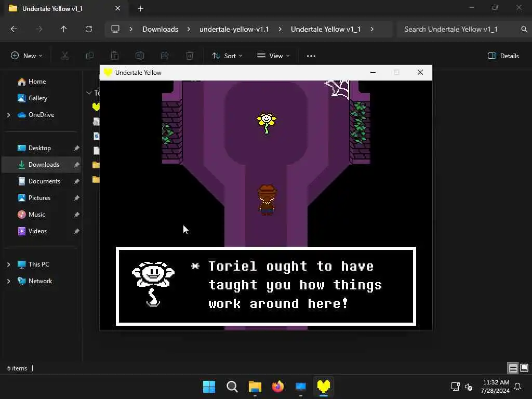532x399 pixels.
Task: Open the New item menu
Action: click(26, 56)
